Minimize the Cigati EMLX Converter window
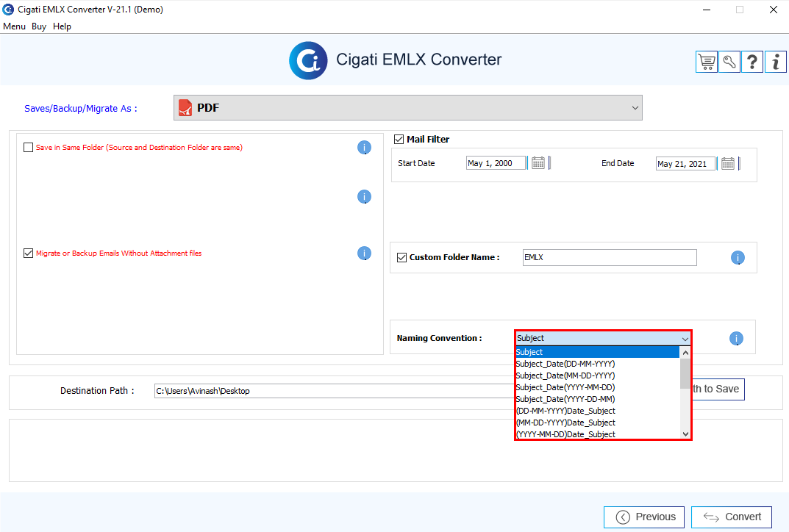This screenshot has width=789, height=532. pyautogui.click(x=707, y=10)
